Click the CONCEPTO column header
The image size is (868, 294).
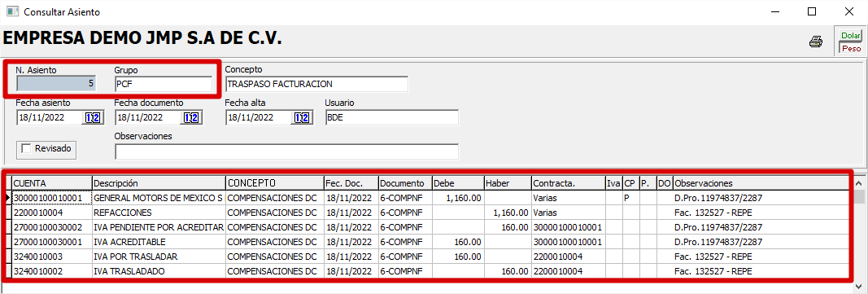(x=275, y=182)
